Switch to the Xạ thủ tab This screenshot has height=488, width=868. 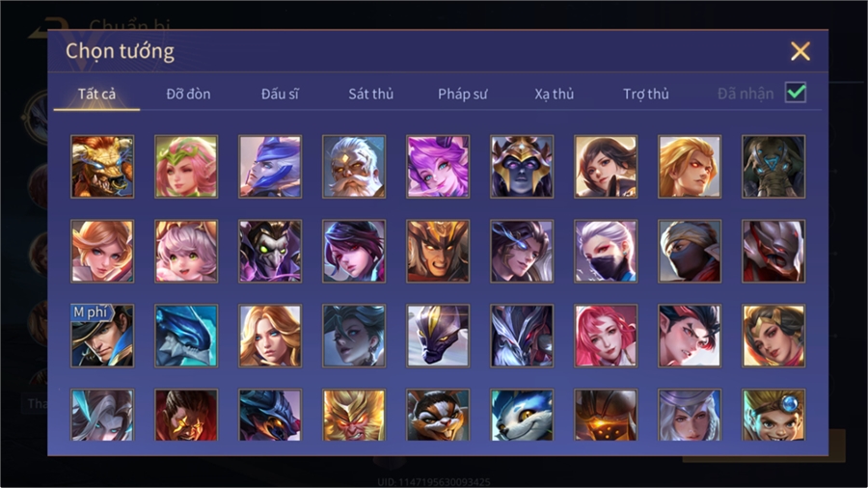tap(555, 95)
